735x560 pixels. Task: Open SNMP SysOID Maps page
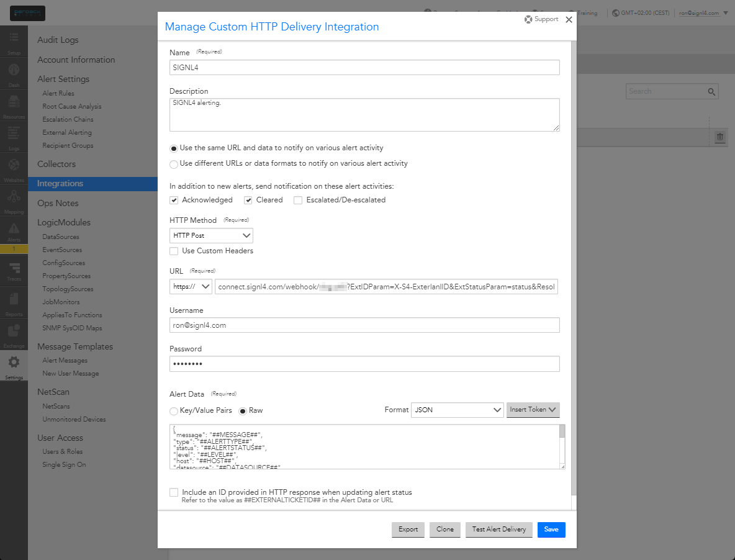(72, 328)
